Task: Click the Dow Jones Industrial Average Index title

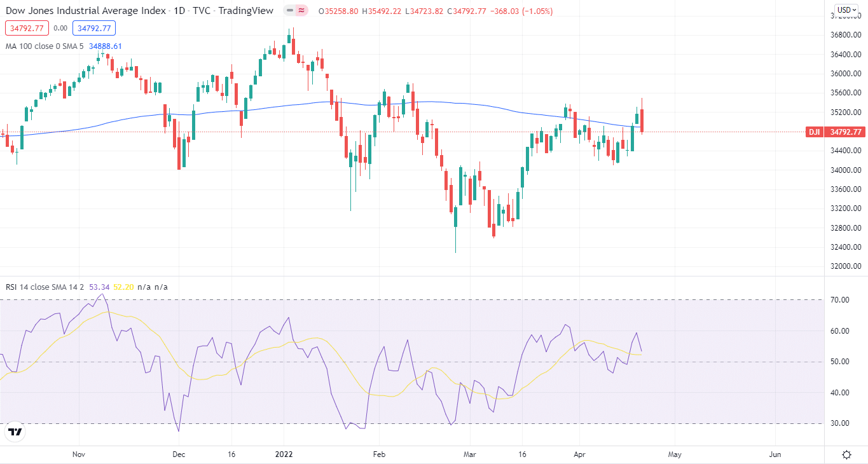Action: click(86, 11)
